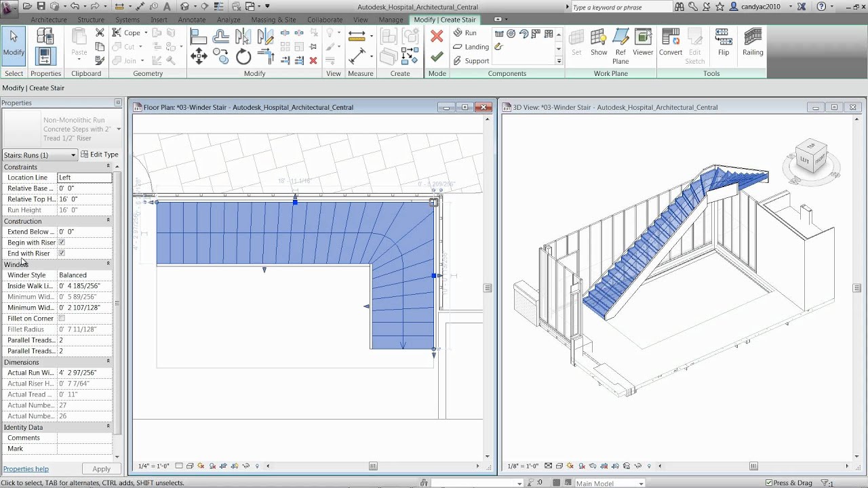868x488 pixels.
Task: Open the stair type selector dropdown
Action: click(119, 129)
